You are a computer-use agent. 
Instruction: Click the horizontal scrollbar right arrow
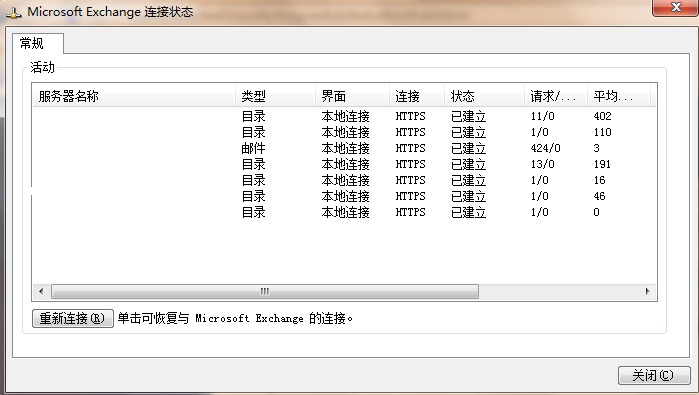point(647,292)
